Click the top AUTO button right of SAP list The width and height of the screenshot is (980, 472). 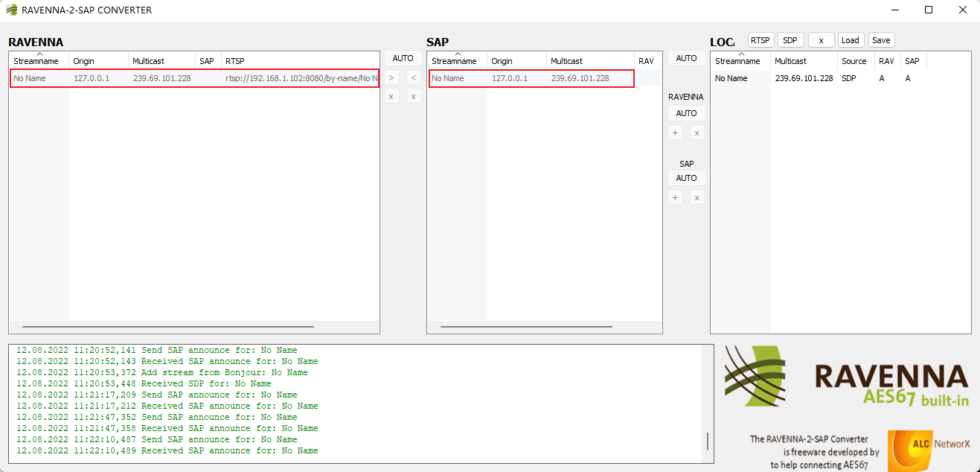coord(686,58)
